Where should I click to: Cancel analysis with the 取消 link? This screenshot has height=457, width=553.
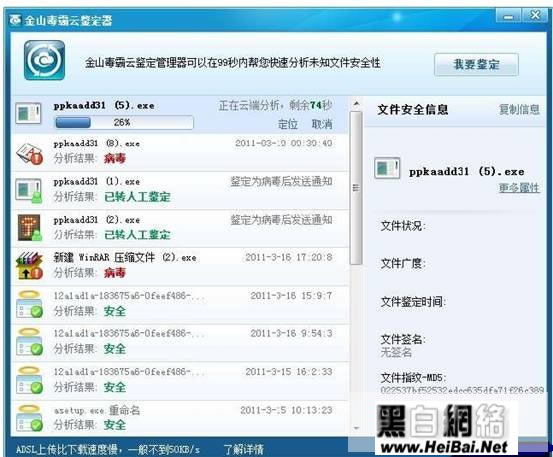click(x=322, y=124)
